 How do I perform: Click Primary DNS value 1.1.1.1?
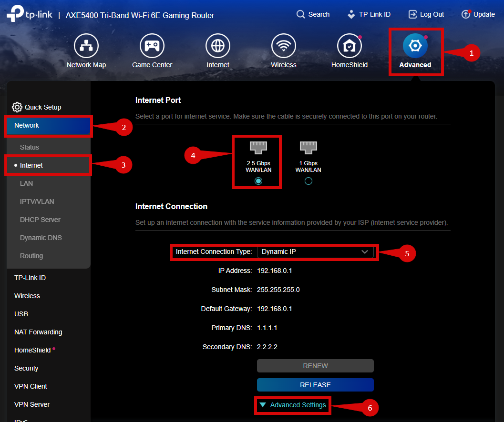pos(267,328)
